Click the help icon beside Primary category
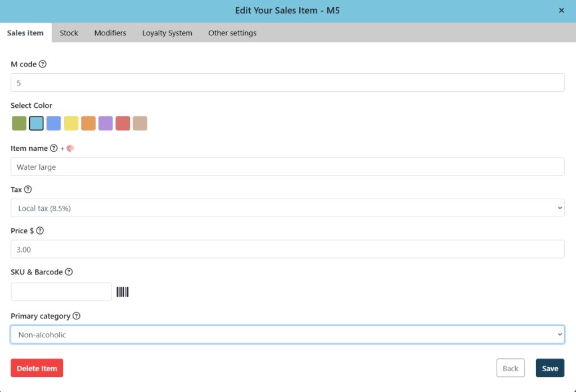Screen dimensions: 576x392 (76, 316)
